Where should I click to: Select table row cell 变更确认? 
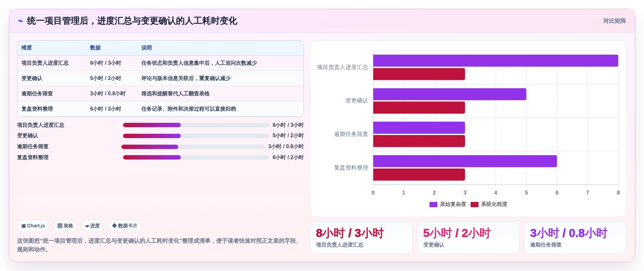(32, 78)
